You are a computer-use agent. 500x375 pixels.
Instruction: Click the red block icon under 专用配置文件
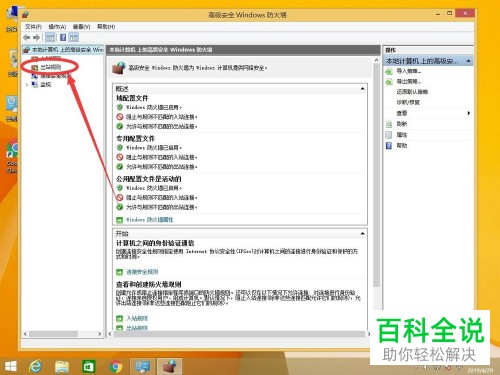(120, 157)
